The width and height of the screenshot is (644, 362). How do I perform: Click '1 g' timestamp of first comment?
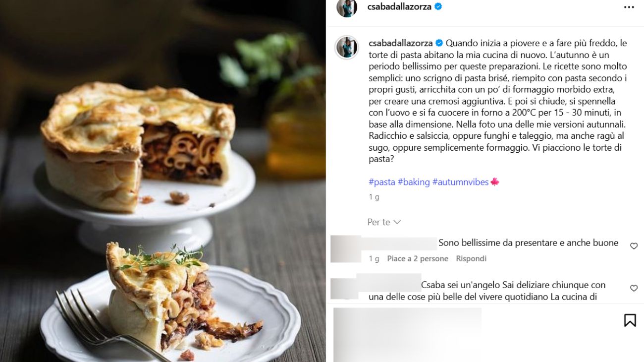374,258
